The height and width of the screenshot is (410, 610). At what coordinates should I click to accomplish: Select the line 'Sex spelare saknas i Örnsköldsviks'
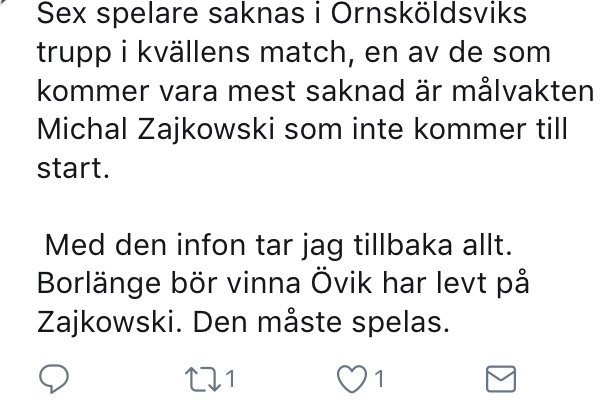pos(282,14)
